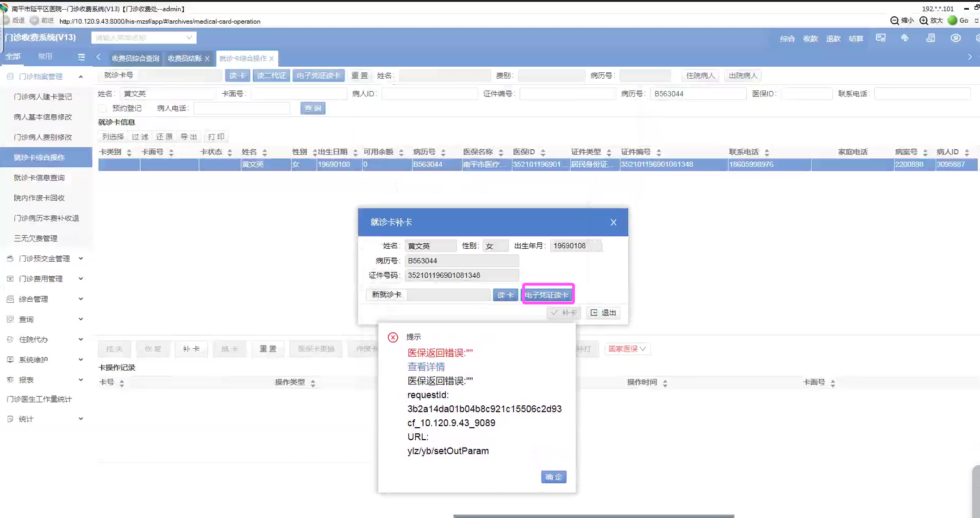The height and width of the screenshot is (518, 980).
Task: Open the 国家医保 dropdown
Action: [x=627, y=349]
